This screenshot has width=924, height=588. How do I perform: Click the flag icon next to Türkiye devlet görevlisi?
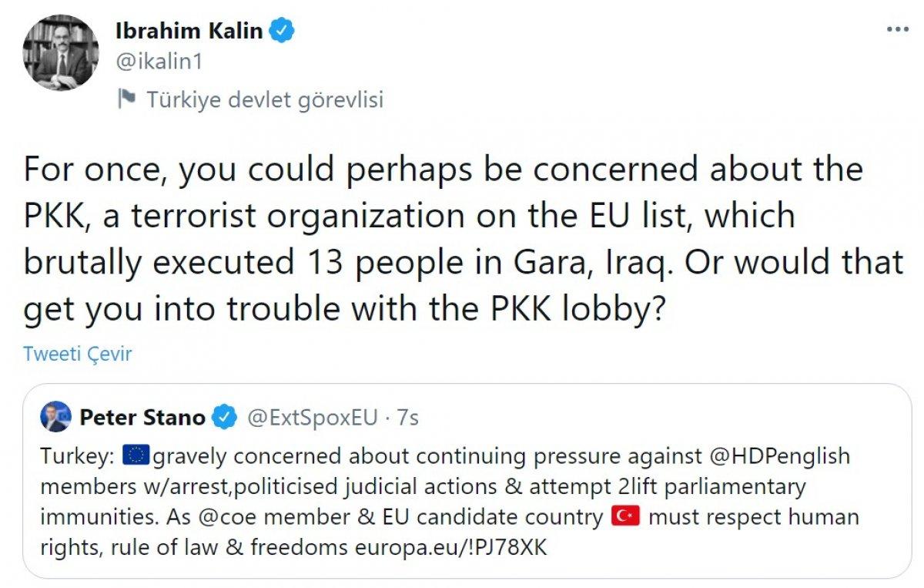pos(128,99)
